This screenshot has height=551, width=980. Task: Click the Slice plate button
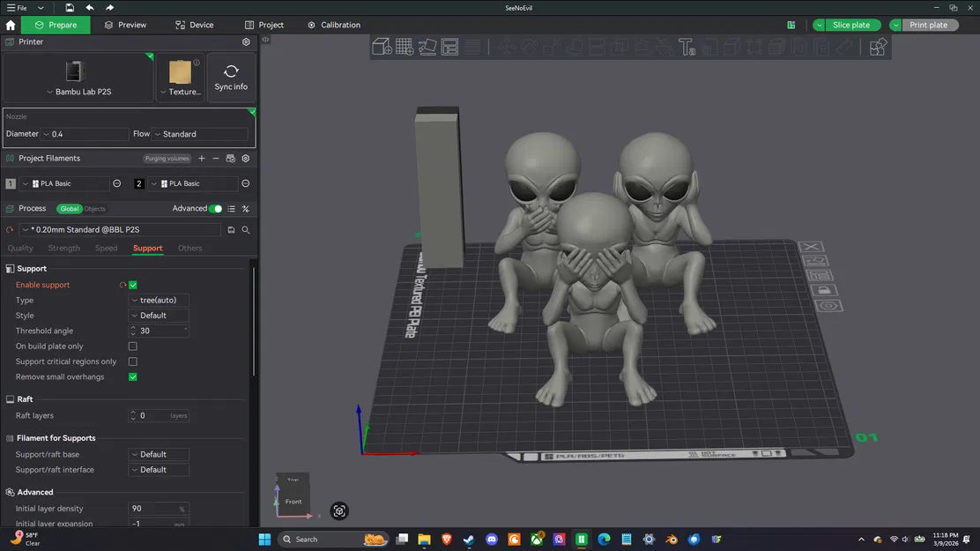pyautogui.click(x=850, y=25)
